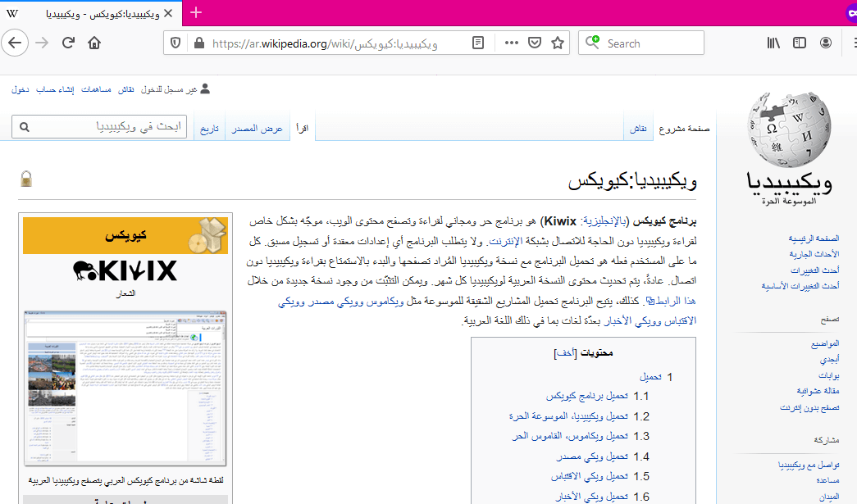Screen dimensions: 857x504
Task: Open the مساهمات link
Action: point(96,89)
